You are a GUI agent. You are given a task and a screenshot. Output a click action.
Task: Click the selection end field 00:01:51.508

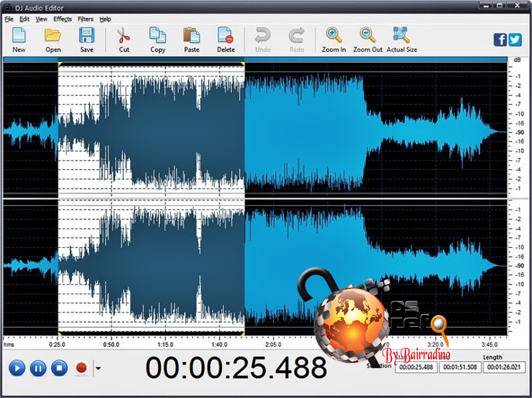click(460, 367)
